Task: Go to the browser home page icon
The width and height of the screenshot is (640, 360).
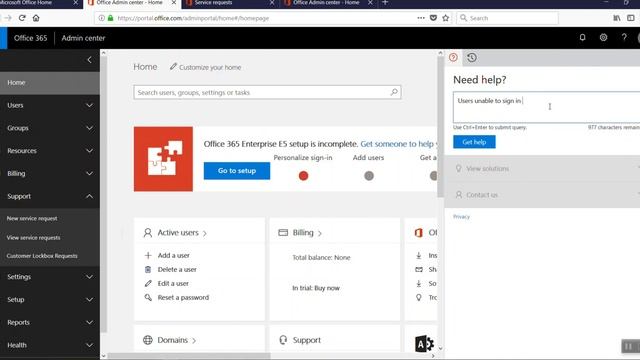Action: tap(36, 18)
